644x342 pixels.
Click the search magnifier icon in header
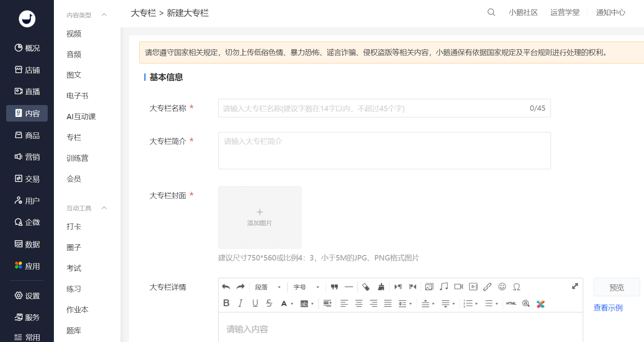point(491,12)
